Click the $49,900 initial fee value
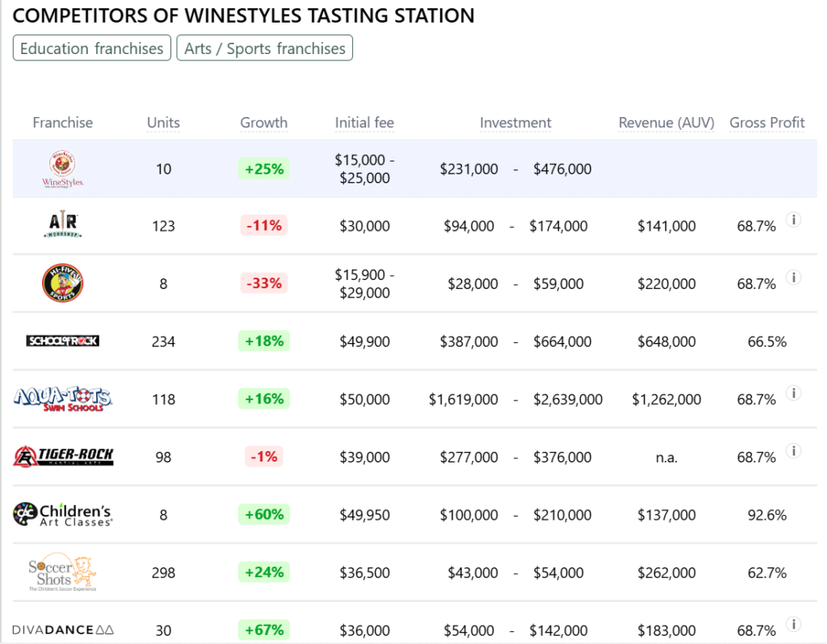 pyautogui.click(x=364, y=341)
